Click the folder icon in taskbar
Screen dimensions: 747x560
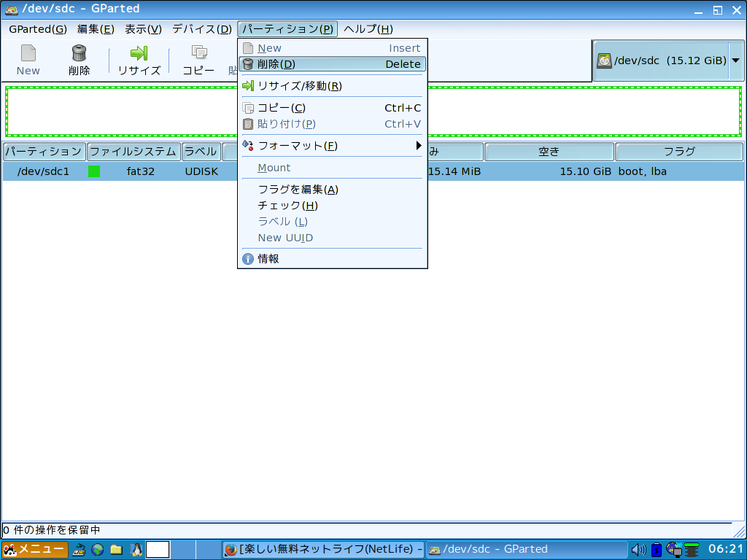116,550
